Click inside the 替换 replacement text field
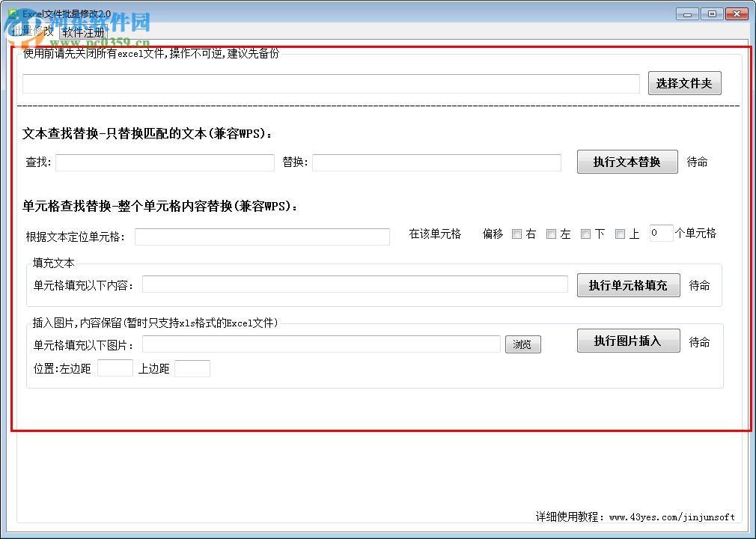The width and height of the screenshot is (756, 539). [x=438, y=162]
